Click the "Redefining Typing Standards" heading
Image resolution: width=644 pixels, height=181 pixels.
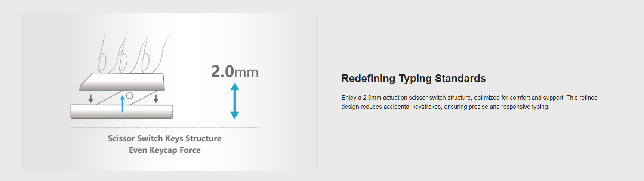[413, 79]
